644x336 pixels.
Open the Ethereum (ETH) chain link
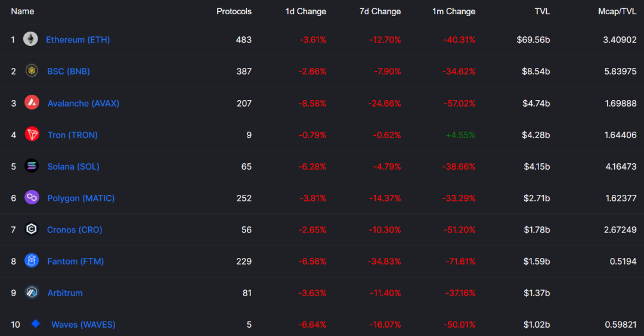click(x=78, y=40)
